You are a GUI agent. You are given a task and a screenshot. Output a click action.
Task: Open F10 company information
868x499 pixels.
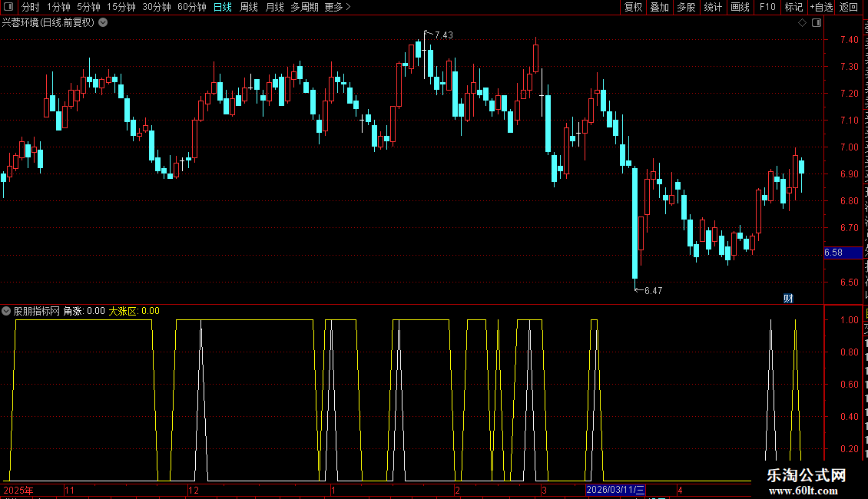click(x=767, y=7)
